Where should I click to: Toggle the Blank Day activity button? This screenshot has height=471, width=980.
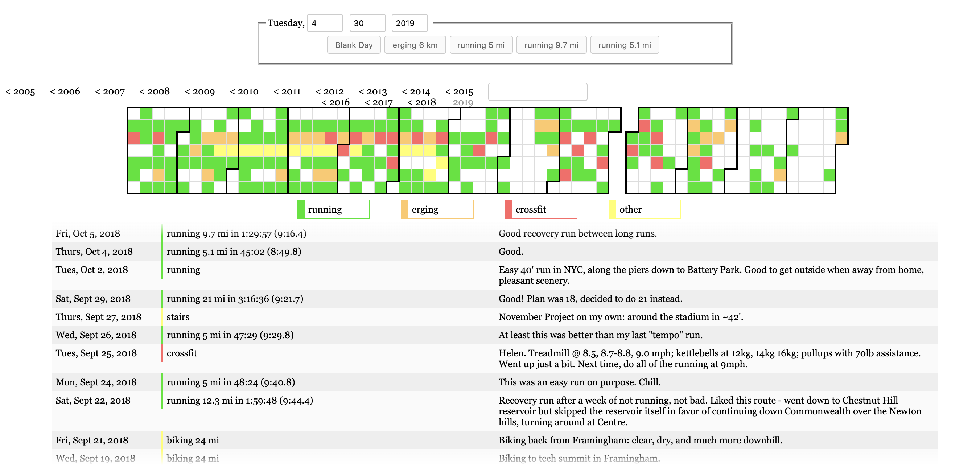(x=353, y=44)
